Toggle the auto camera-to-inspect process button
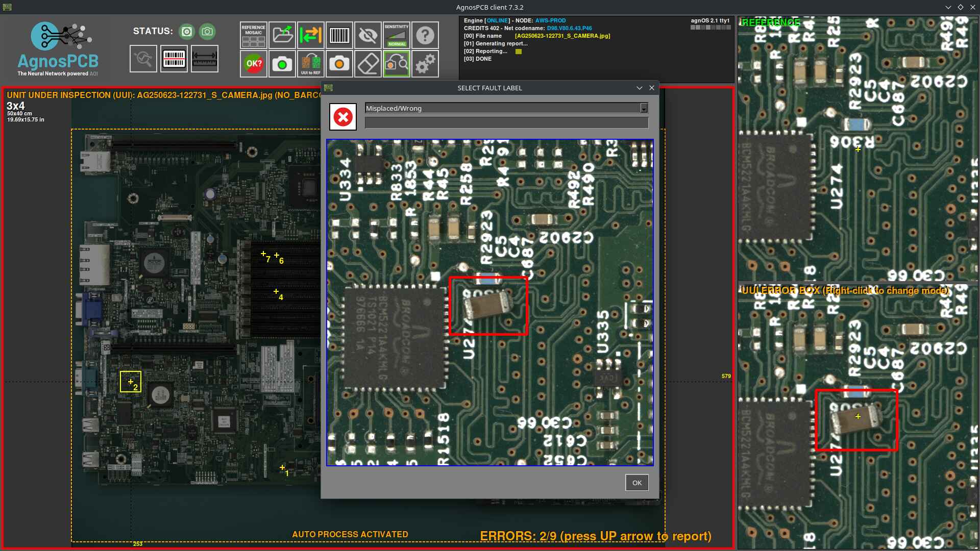The width and height of the screenshot is (980, 551). (397, 64)
